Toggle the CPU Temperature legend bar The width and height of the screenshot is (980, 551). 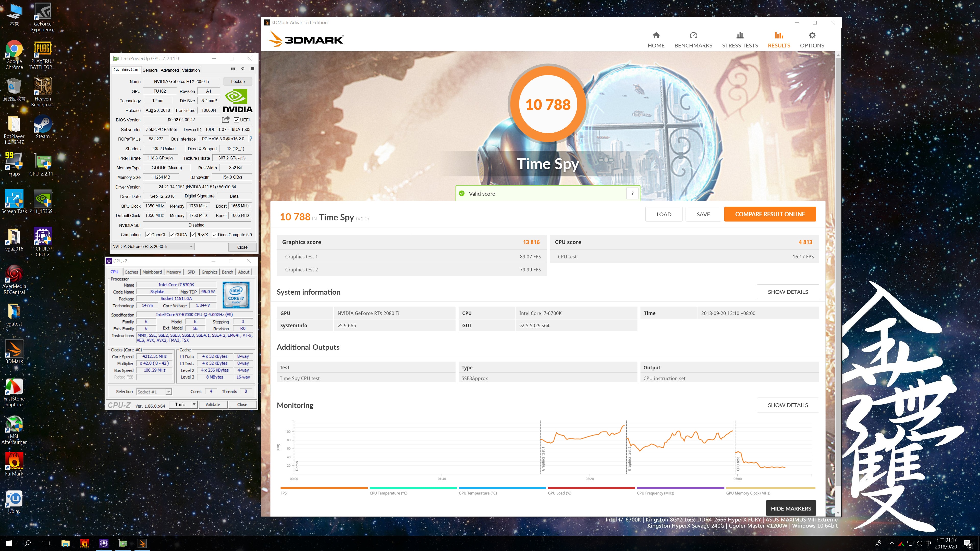[413, 488]
